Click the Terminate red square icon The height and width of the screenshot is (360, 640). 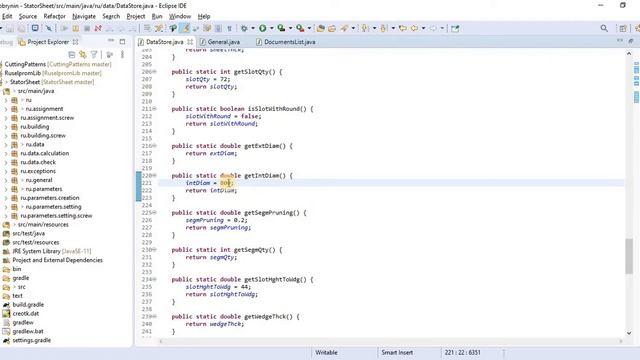pyautogui.click(x=87, y=28)
